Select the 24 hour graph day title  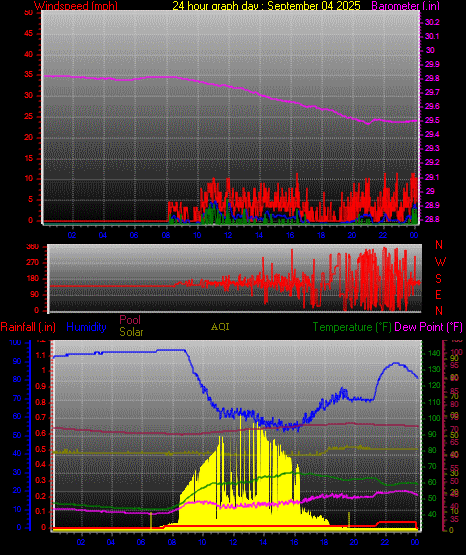pyautogui.click(x=266, y=6)
